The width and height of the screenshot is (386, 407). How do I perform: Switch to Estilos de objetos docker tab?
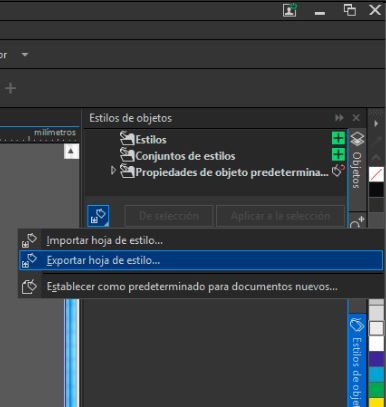click(x=357, y=361)
